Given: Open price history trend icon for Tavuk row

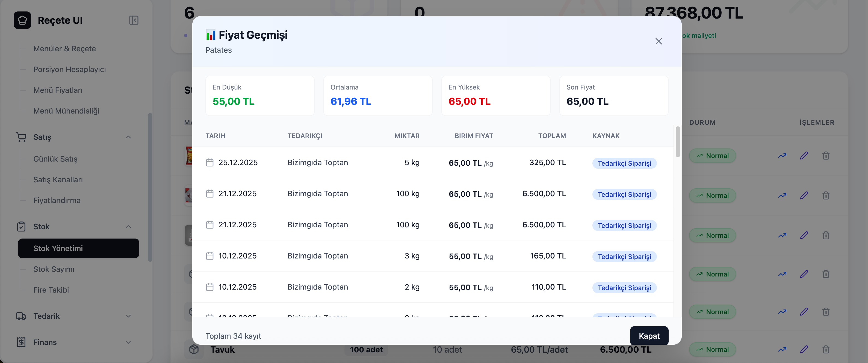Looking at the screenshot, I should pos(782,350).
